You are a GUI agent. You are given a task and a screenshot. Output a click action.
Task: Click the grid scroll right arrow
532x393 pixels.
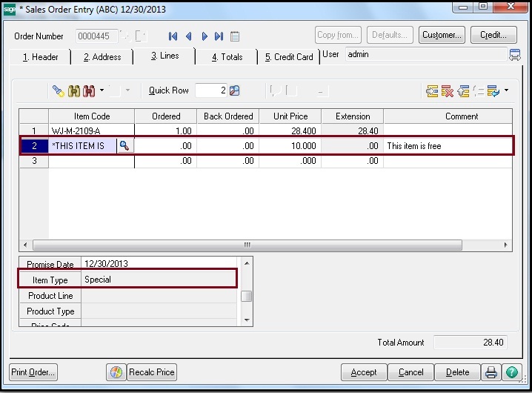506,245
